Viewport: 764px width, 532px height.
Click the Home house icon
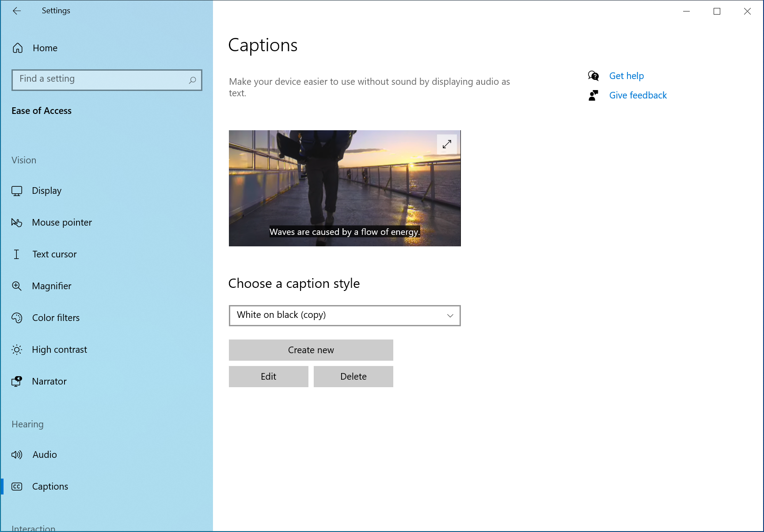click(x=18, y=48)
